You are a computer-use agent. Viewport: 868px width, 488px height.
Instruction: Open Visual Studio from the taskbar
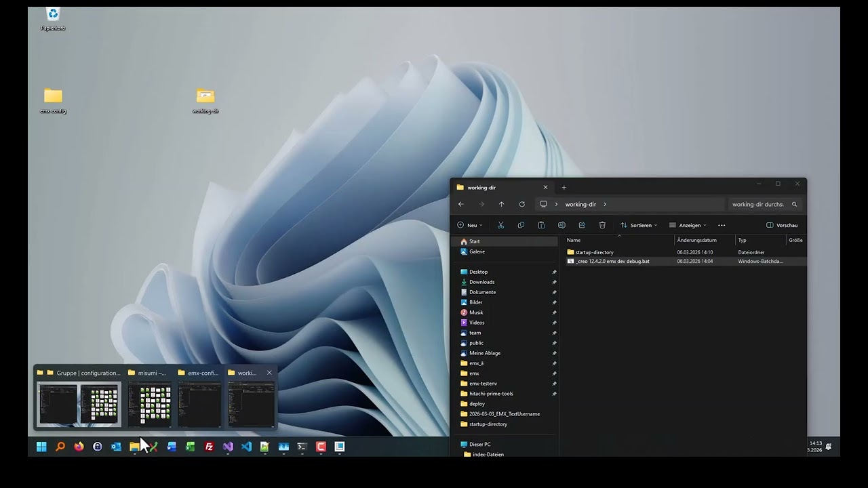pos(228,447)
